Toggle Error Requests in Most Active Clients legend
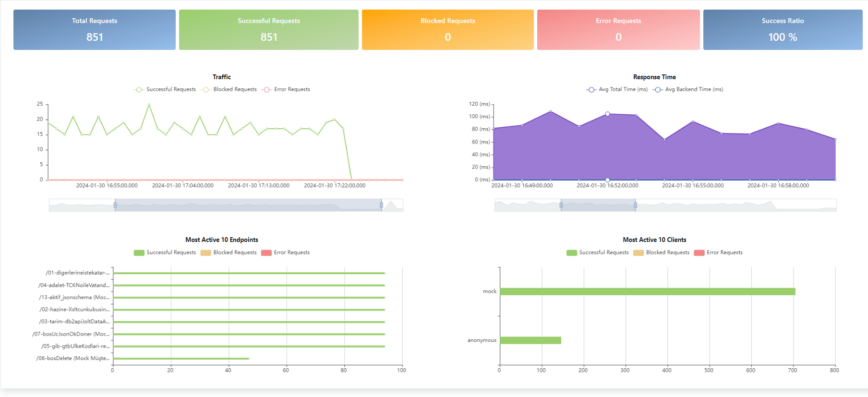This screenshot has width=868, height=397. pyautogui.click(x=719, y=253)
